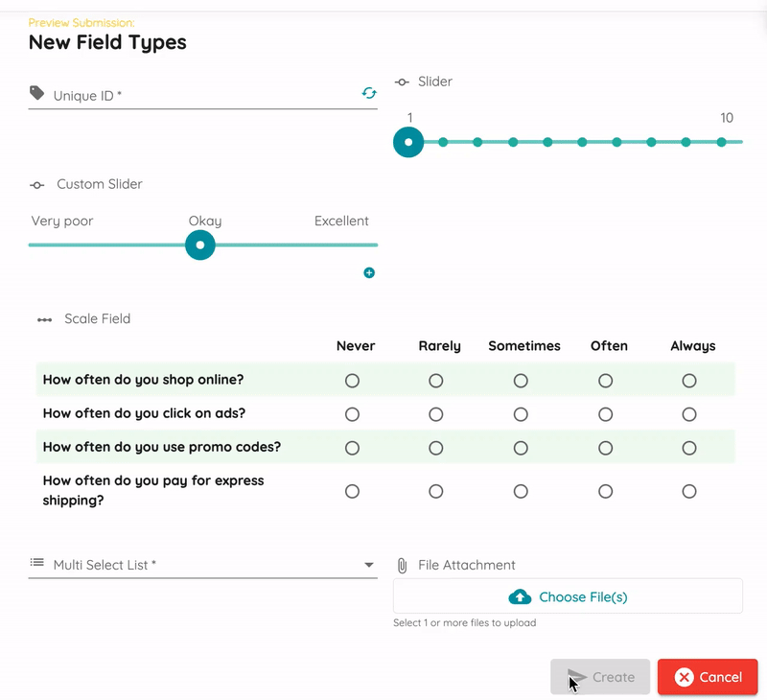Screen dimensions: 767x700
Task: Select Often for click on ads question
Action: pos(606,414)
